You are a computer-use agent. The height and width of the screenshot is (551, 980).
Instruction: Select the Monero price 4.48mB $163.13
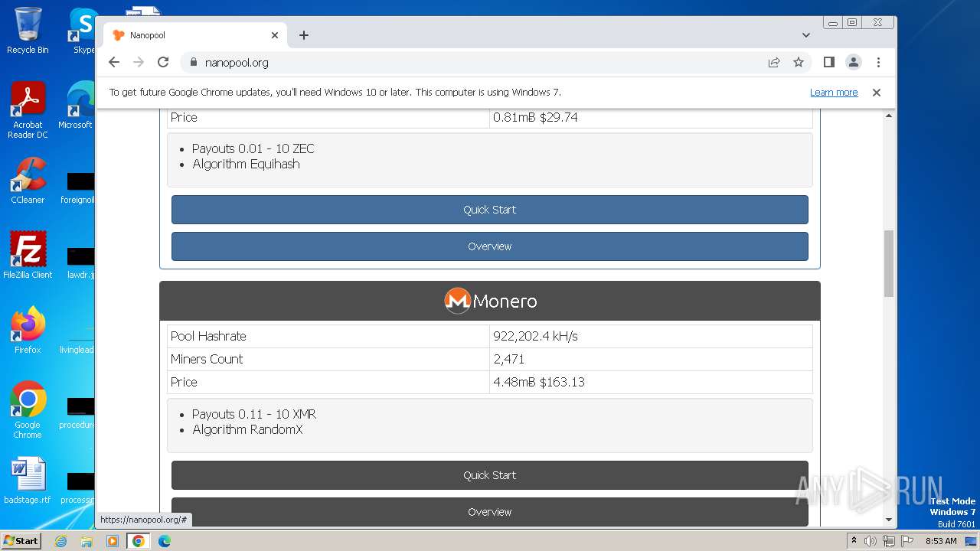tap(539, 382)
